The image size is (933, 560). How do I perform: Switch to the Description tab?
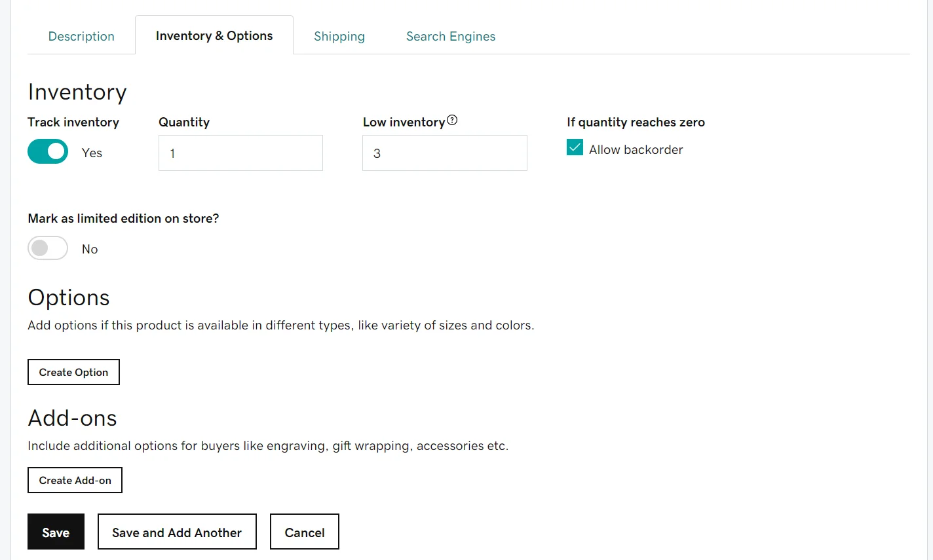click(x=81, y=36)
